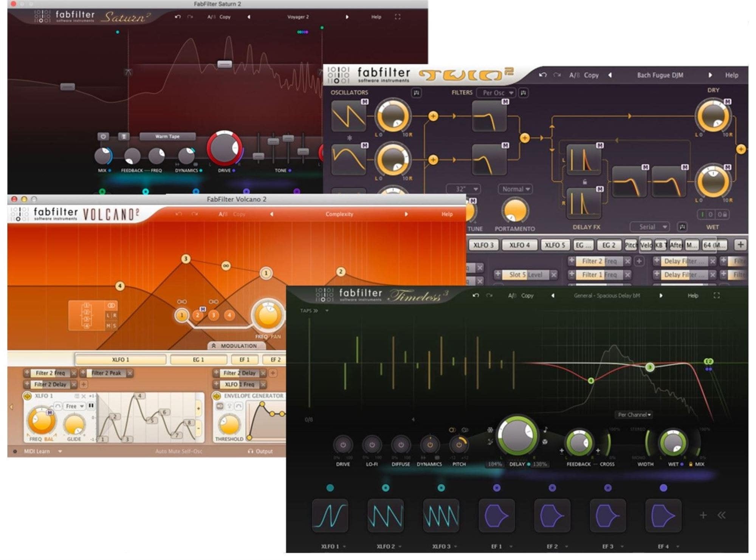
Task: Click MIDI Learn in Volcano 2
Action: pyautogui.click(x=37, y=452)
